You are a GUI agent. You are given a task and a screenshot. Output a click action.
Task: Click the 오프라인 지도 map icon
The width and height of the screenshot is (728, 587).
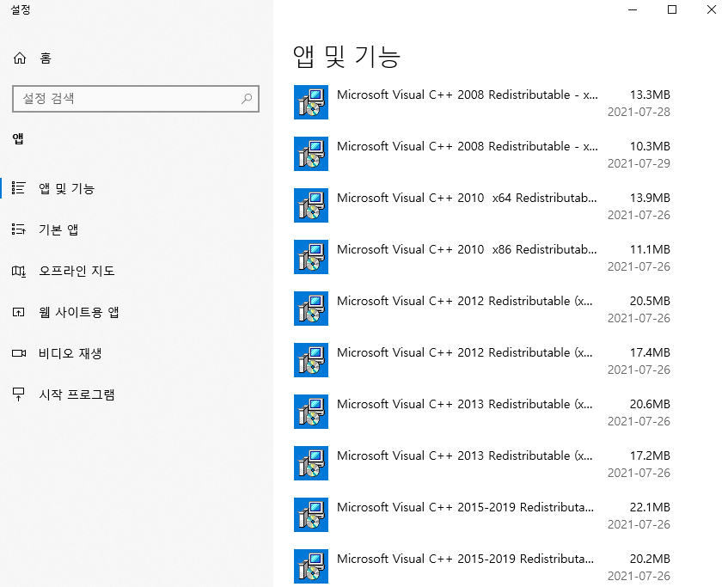pyautogui.click(x=19, y=271)
